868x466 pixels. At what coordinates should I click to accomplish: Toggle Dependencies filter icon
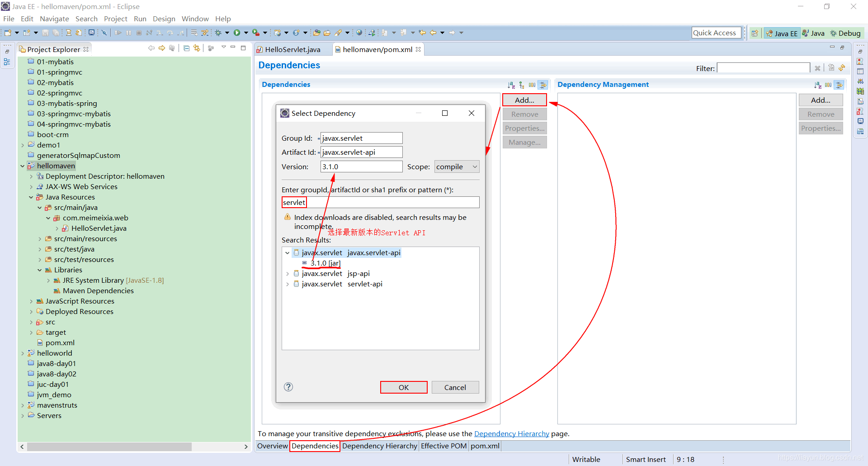(543, 85)
